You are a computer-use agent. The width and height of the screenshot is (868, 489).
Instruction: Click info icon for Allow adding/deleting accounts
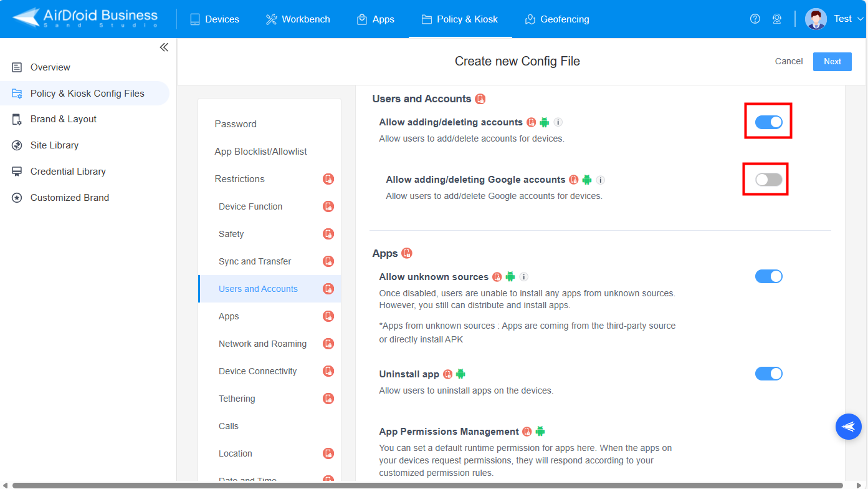[558, 122]
